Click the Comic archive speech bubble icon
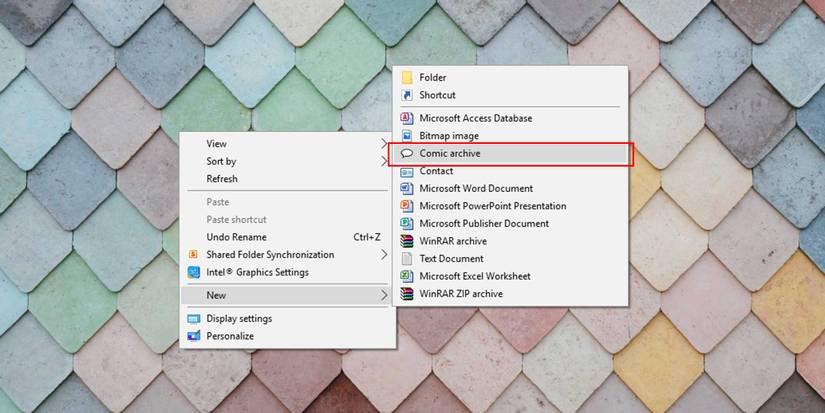This screenshot has width=825, height=413. [x=407, y=154]
